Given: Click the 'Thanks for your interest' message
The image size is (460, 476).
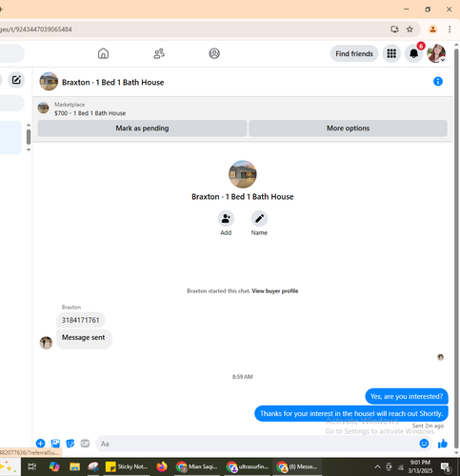Looking at the screenshot, I should pyautogui.click(x=351, y=413).
